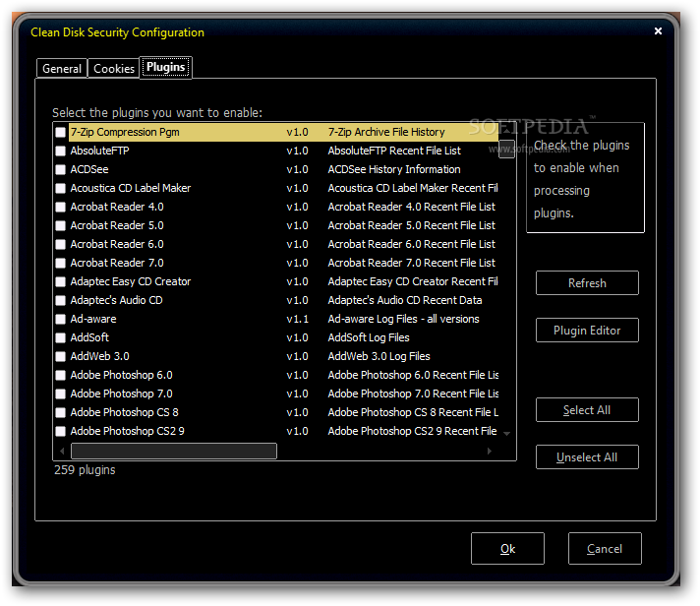
Task: Enable the Acrobat Reader 6.0 checkbox
Action: [x=60, y=245]
